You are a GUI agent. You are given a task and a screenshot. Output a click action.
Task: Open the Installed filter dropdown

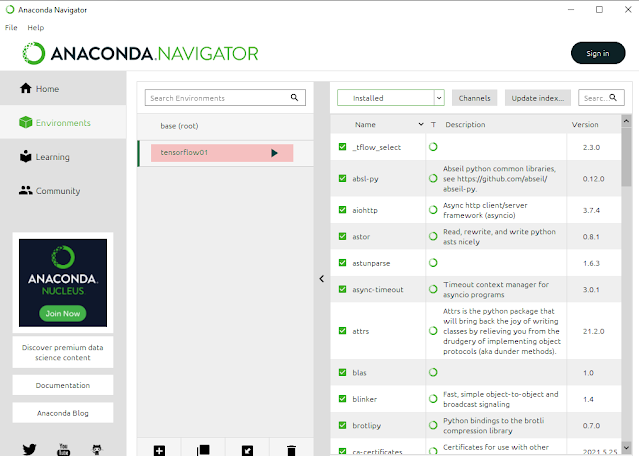coord(390,98)
